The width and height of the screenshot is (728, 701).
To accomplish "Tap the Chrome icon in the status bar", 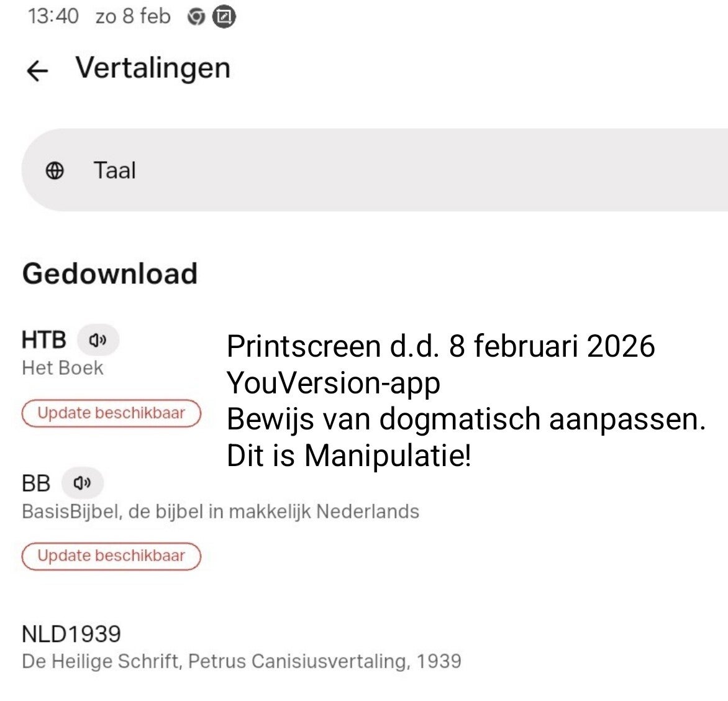I will pyautogui.click(x=196, y=17).
